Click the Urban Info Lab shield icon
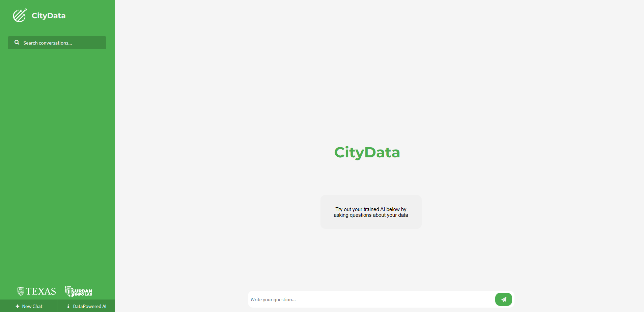Viewport: 644px width, 312px height. pyautogui.click(x=69, y=291)
